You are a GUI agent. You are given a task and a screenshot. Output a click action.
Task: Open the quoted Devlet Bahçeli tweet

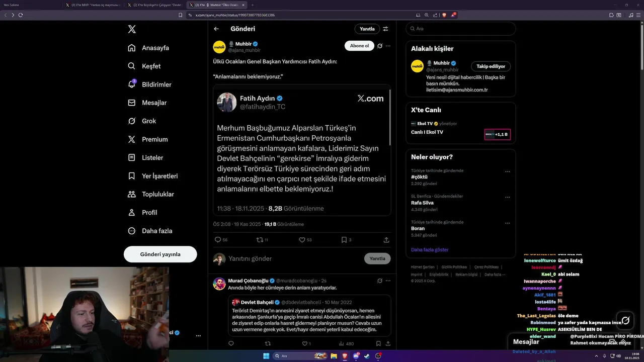click(x=309, y=316)
